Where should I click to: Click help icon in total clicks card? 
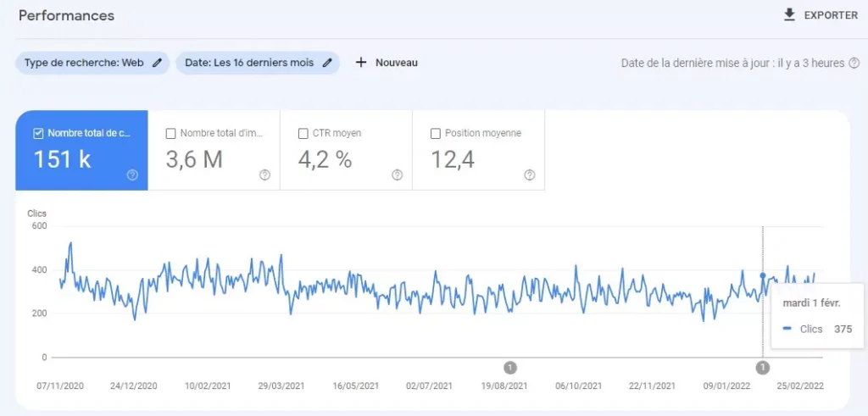[132, 175]
